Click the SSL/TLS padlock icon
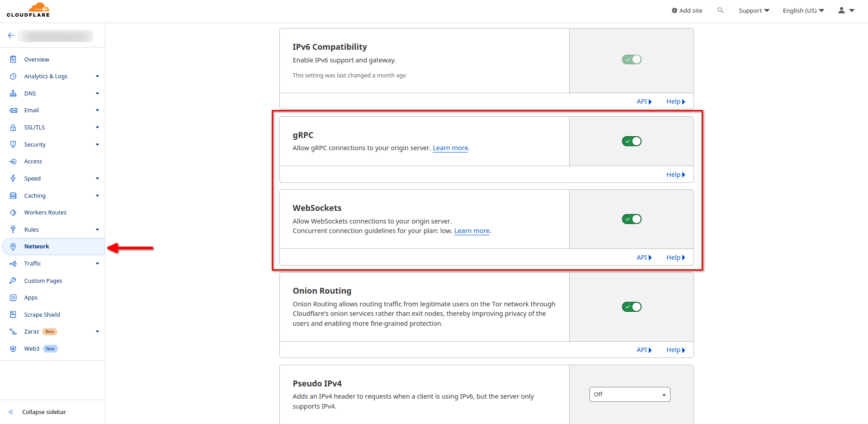 (x=13, y=128)
